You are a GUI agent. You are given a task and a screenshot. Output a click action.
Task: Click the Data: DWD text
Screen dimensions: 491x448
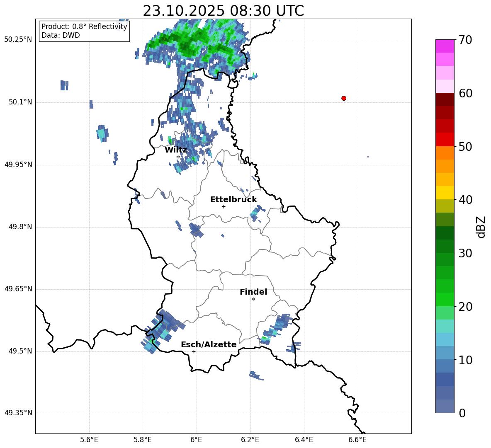click(61, 35)
